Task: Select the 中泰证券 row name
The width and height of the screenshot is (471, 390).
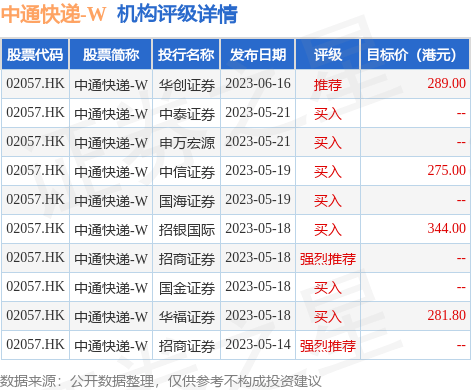Action: point(187,114)
